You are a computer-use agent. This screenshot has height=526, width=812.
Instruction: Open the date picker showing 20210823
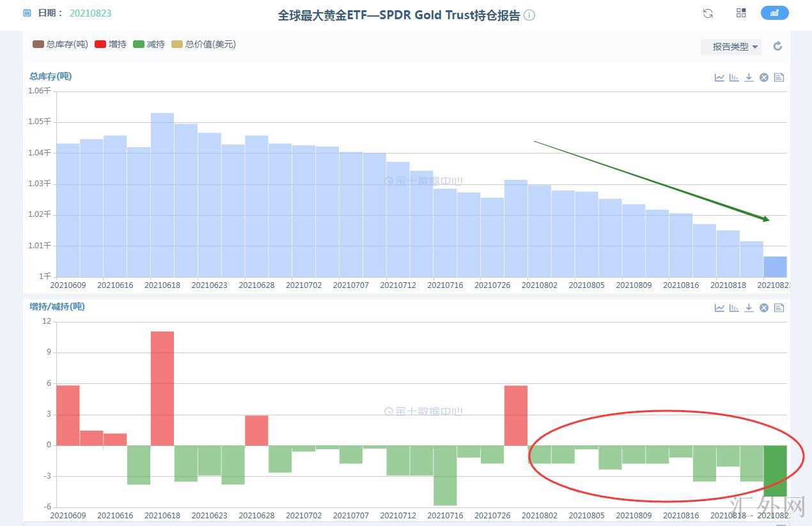pyautogui.click(x=90, y=13)
